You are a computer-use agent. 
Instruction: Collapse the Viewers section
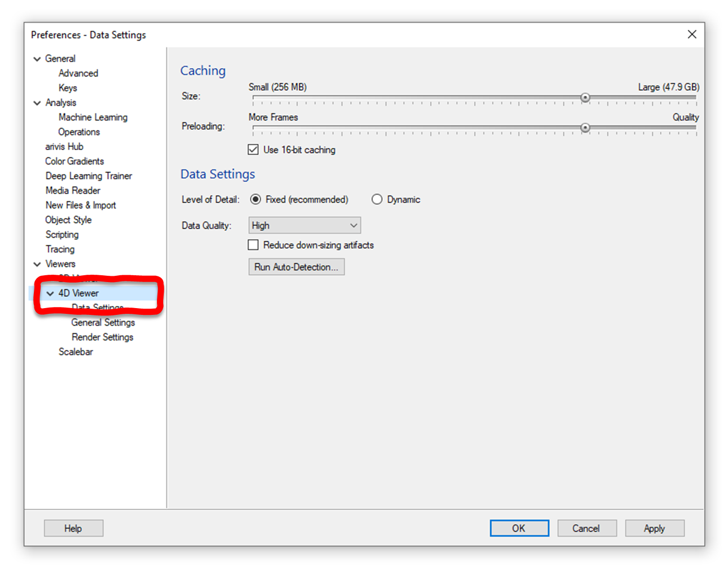coord(37,264)
